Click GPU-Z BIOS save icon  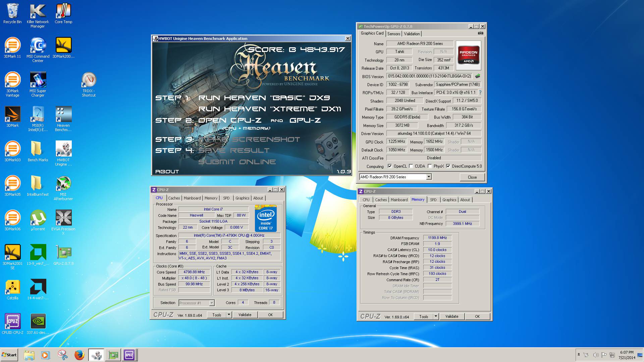click(478, 76)
